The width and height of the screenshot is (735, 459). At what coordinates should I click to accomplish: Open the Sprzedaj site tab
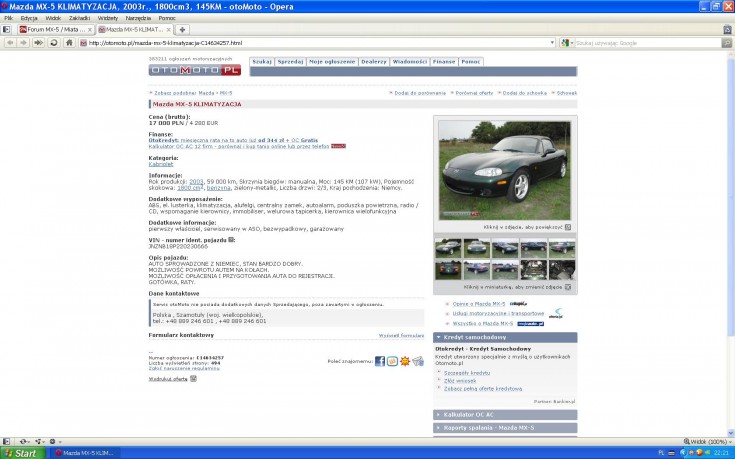pyautogui.click(x=290, y=62)
